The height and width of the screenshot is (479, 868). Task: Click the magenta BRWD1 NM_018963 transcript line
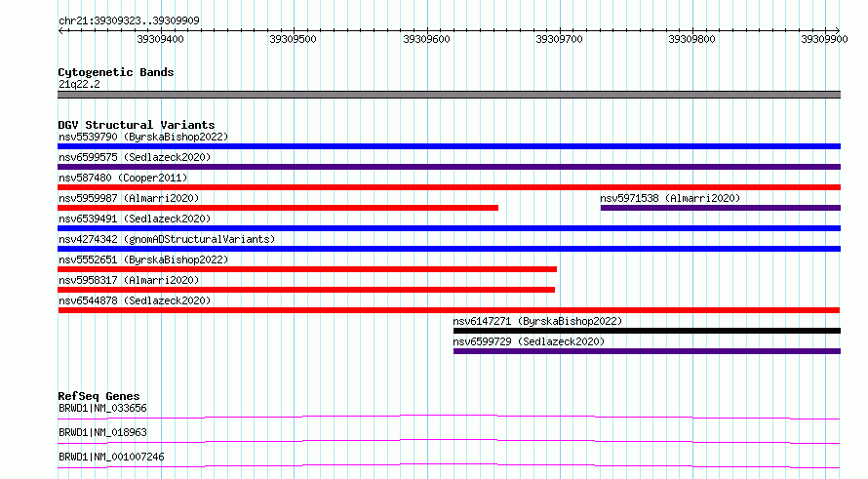(449, 441)
